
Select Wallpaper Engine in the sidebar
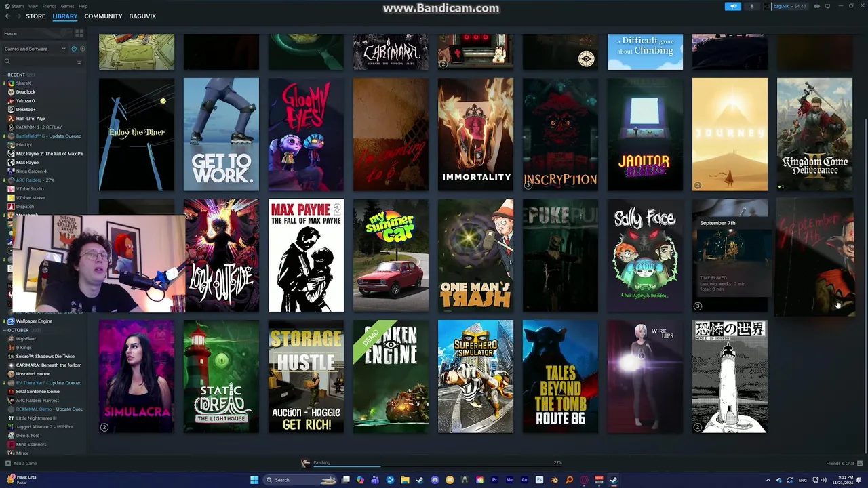tap(34, 321)
